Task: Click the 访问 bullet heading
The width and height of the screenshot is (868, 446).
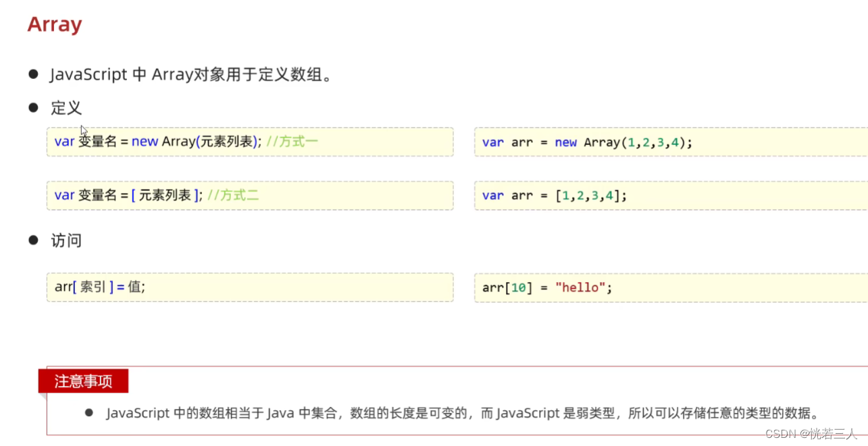Action: click(66, 241)
